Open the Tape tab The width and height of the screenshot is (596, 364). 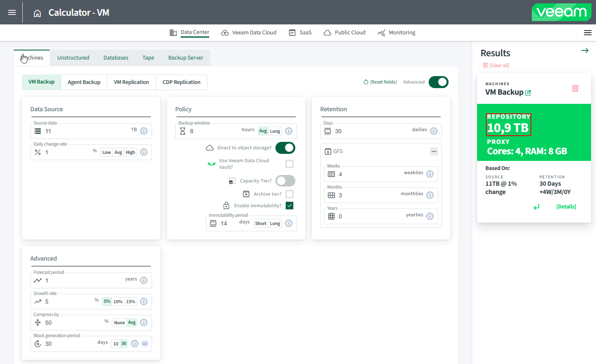pos(148,58)
